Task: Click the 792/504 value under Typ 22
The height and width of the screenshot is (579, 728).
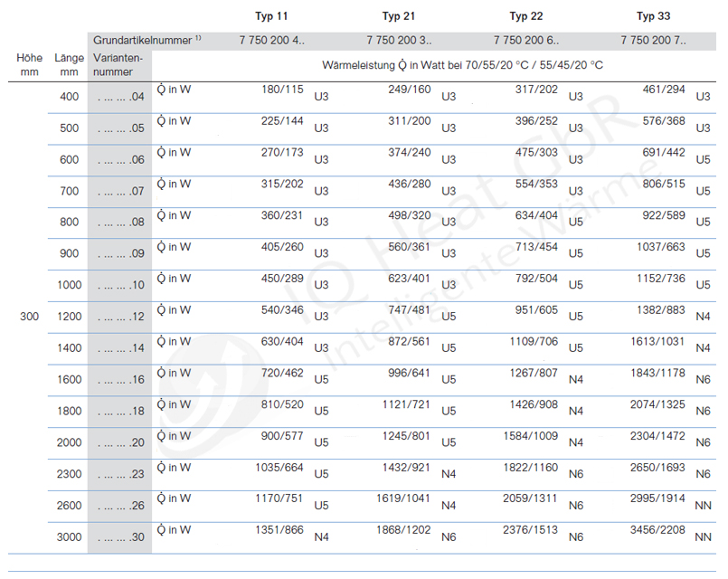Action: point(536,279)
